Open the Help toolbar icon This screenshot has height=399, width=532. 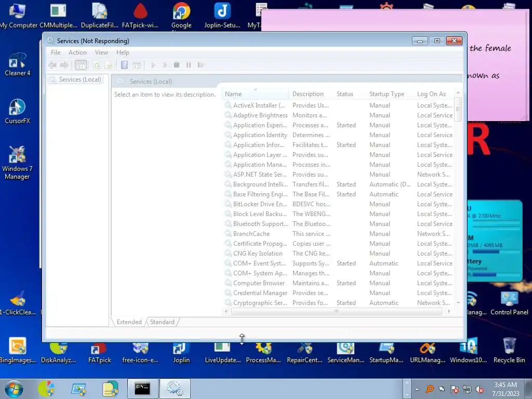coord(125,65)
